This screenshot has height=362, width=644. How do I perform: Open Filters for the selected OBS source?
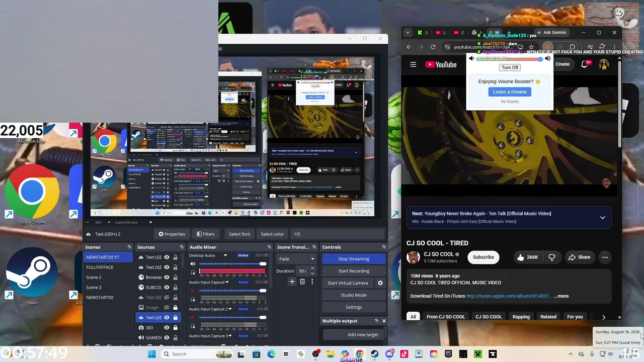pyautogui.click(x=205, y=234)
